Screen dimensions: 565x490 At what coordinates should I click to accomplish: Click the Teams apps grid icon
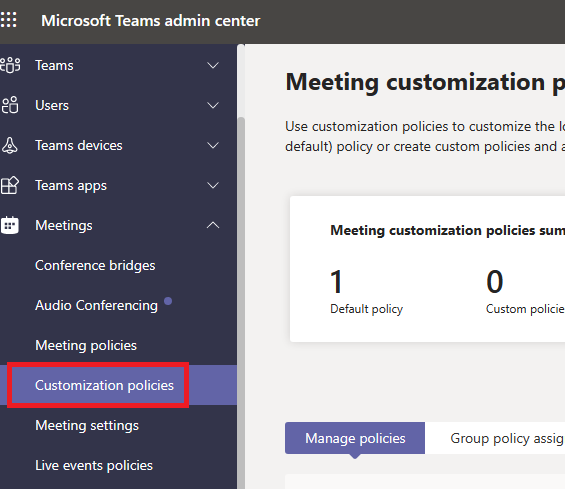tap(10, 185)
